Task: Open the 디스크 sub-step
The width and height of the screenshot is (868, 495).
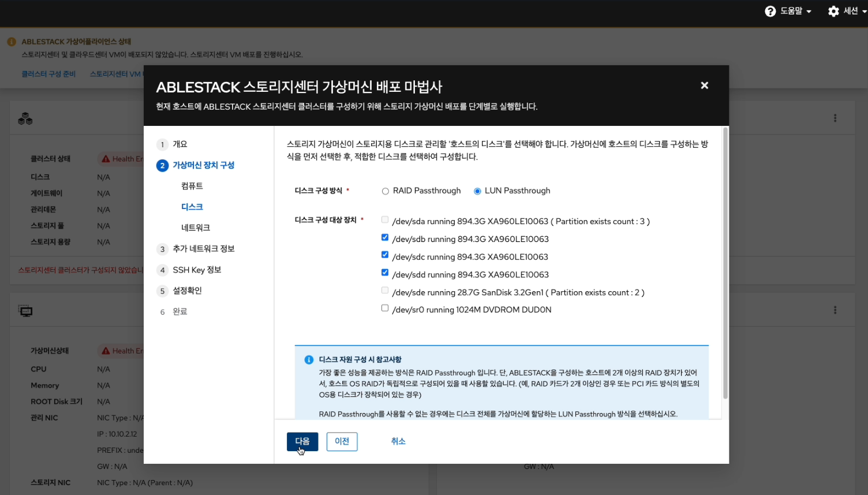Action: click(192, 207)
